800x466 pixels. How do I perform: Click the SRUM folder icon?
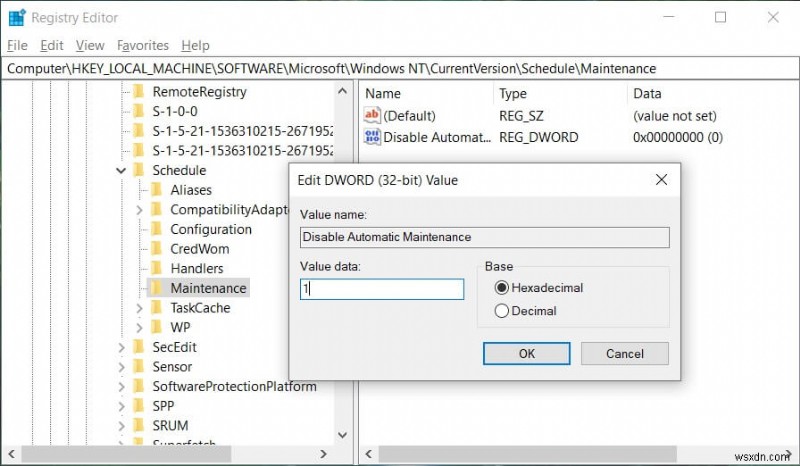[138, 426]
